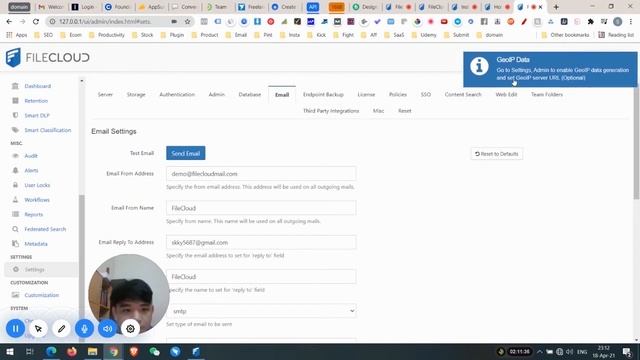The height and width of the screenshot is (360, 640).
Task: Switch to the Team Folders tab
Action: point(547,94)
